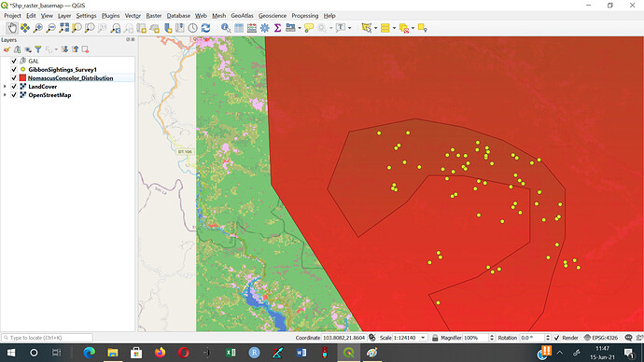Open the Processing menu

(305, 16)
